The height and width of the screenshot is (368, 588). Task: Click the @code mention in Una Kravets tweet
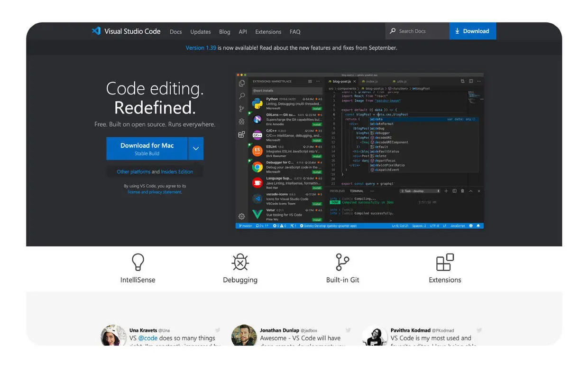pos(148,338)
